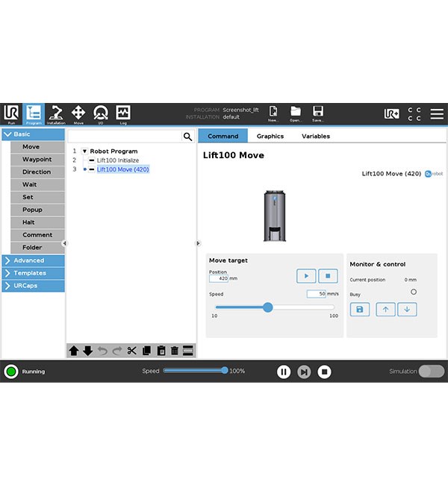Insert a Wait command
This screenshot has width=448, height=485.
point(37,184)
